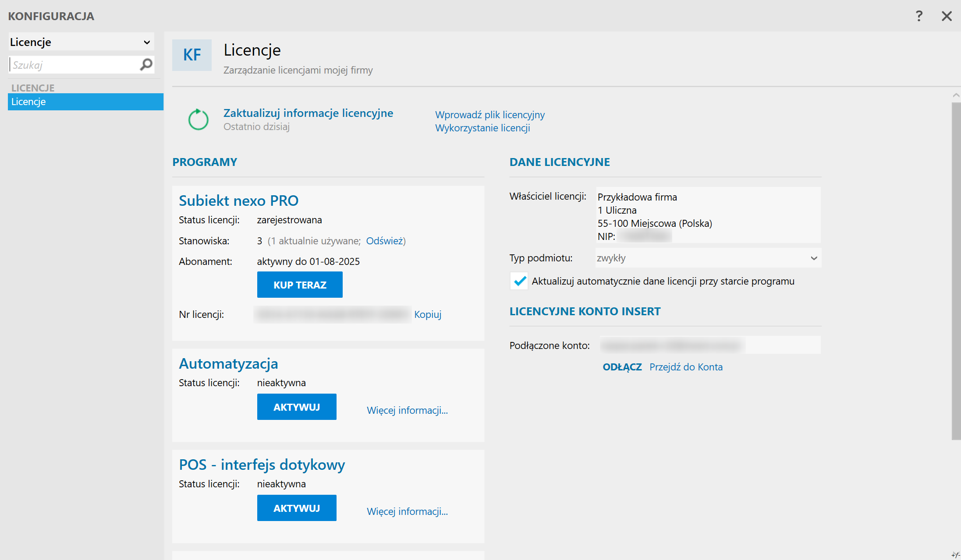Select Licencje item in the sidebar
The width and height of the screenshot is (961, 560).
[85, 102]
